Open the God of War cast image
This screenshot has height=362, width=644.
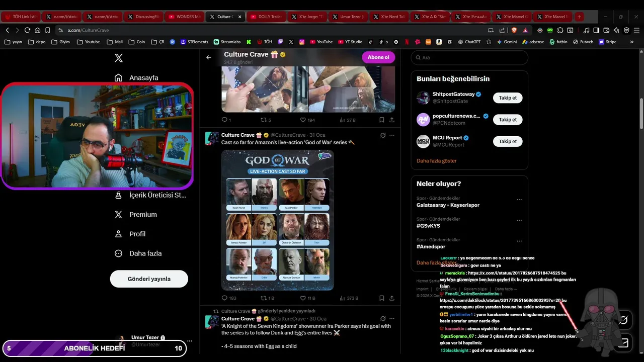click(x=278, y=220)
